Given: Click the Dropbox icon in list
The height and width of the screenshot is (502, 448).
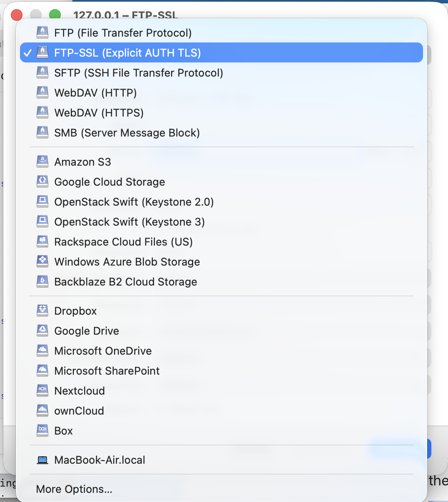Looking at the screenshot, I should 42,311.
